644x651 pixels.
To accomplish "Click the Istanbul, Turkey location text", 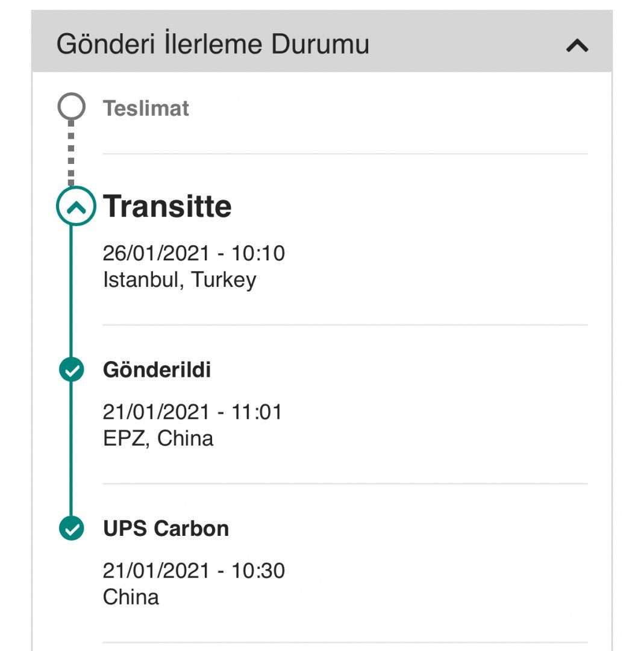I will pos(180,280).
